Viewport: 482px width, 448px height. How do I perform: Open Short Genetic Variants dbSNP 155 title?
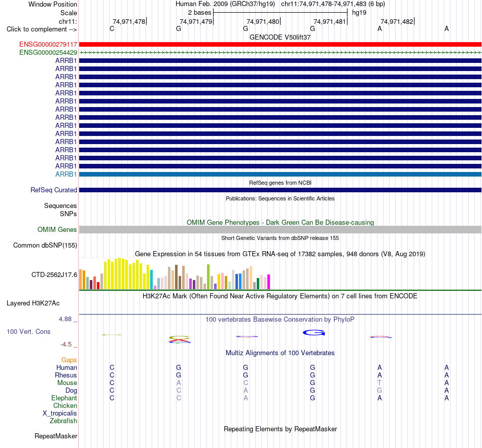pos(280,238)
